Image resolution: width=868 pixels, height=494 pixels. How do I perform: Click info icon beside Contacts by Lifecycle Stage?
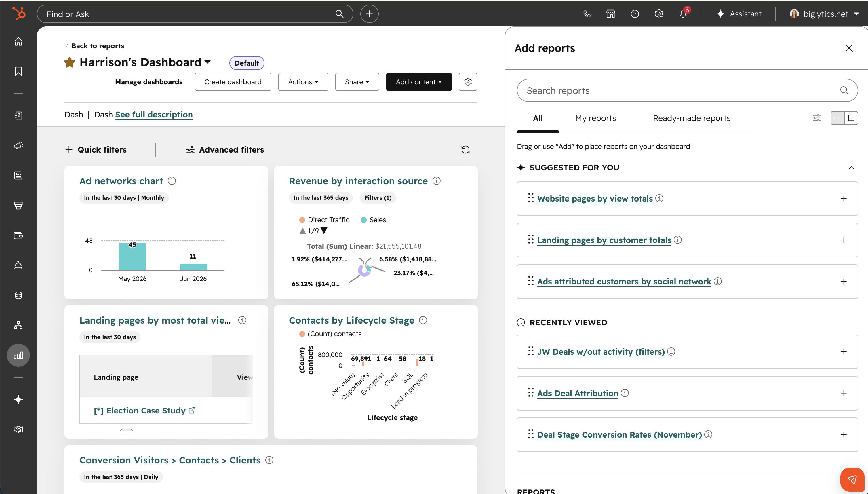[x=423, y=320]
